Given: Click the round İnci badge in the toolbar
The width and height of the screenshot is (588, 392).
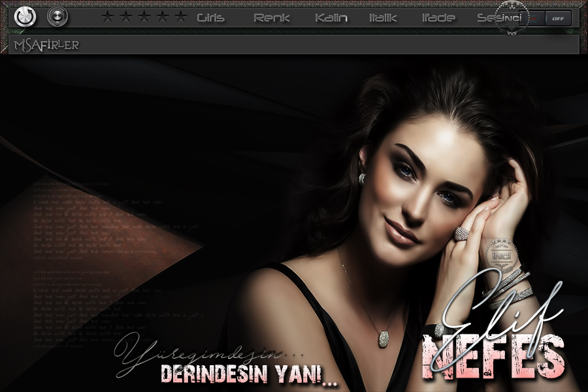Looking at the screenshot, I should tap(512, 17).
